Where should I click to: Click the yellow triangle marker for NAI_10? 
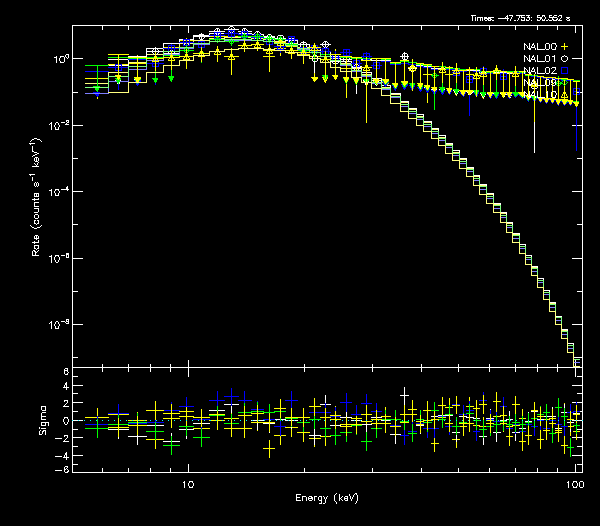click(x=564, y=96)
